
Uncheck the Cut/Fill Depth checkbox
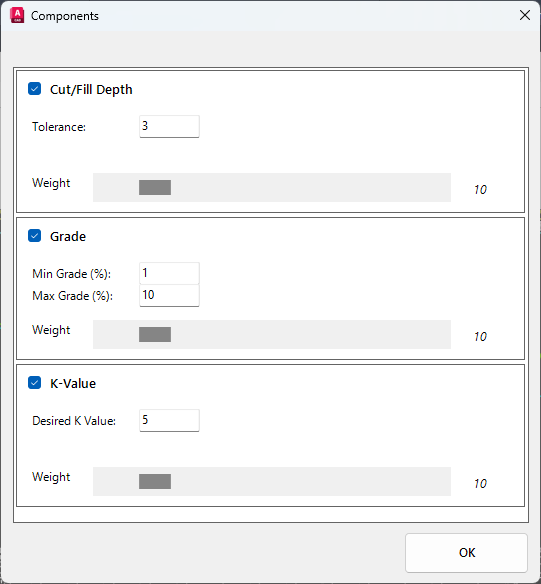(x=35, y=89)
